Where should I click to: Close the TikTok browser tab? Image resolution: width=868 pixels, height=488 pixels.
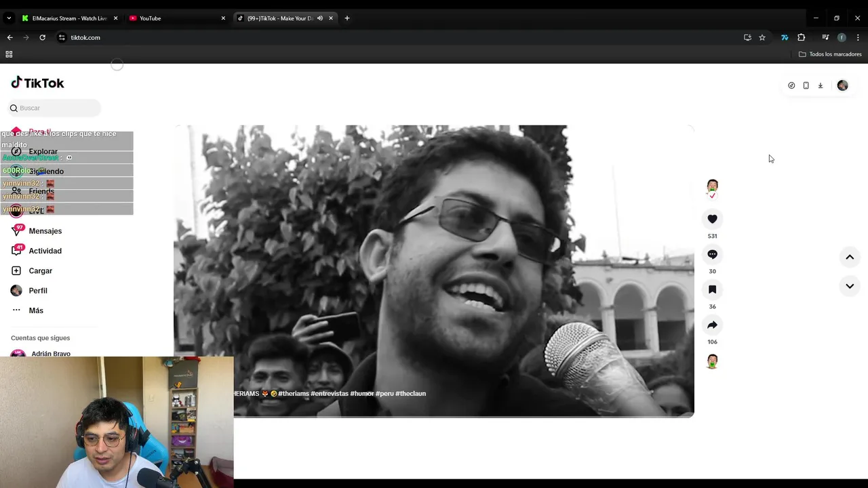click(331, 18)
